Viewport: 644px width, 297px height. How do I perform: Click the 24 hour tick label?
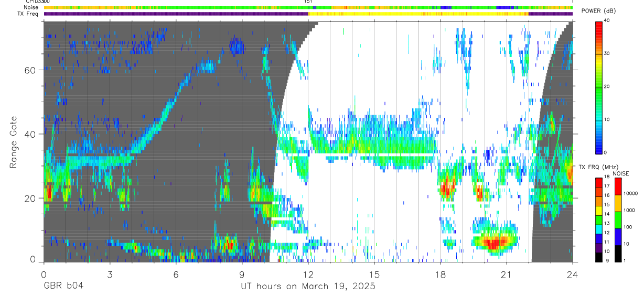572,274
